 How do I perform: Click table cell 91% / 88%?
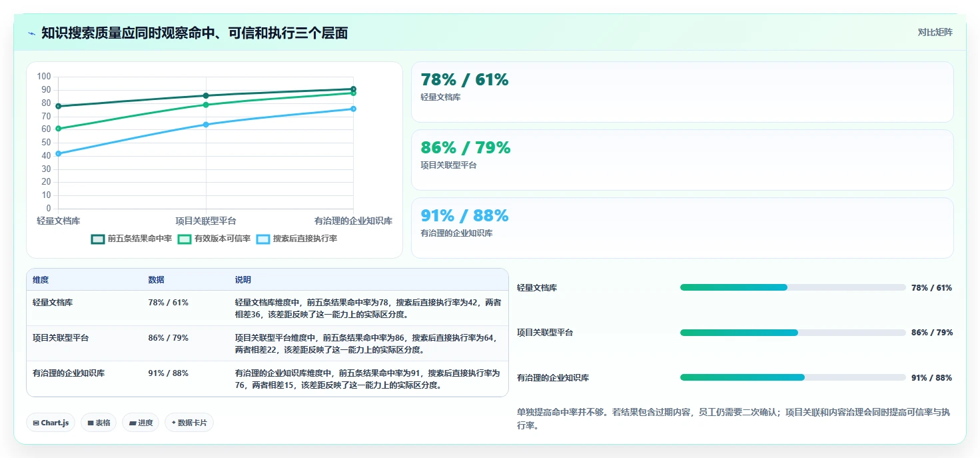pos(168,373)
